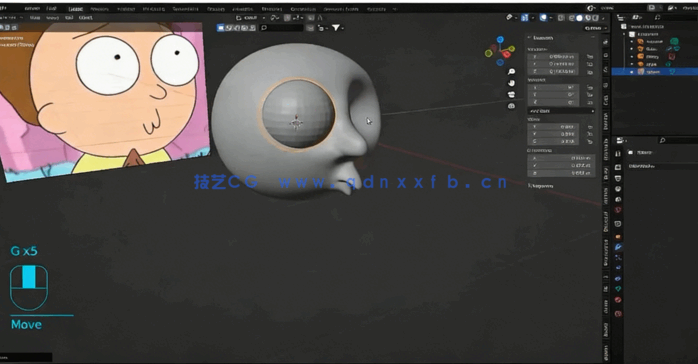Open the Add menu in viewport header
The image size is (698, 364).
tap(69, 18)
